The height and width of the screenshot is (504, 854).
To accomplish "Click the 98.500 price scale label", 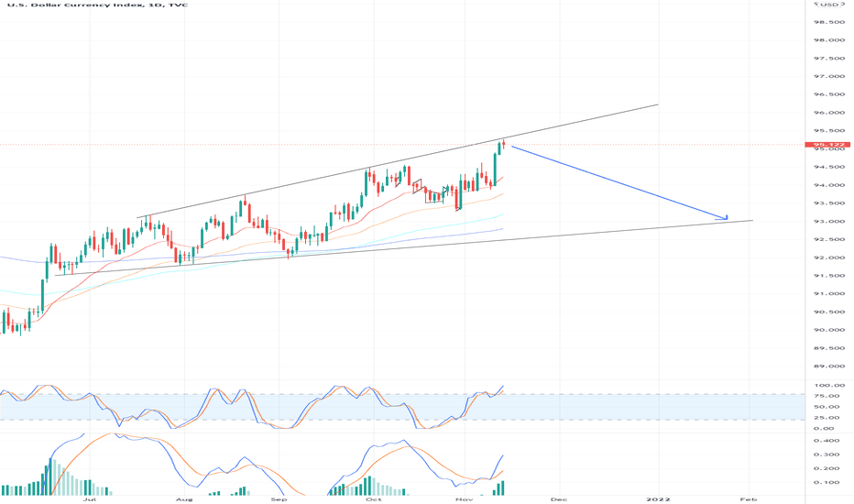I will (x=829, y=22).
